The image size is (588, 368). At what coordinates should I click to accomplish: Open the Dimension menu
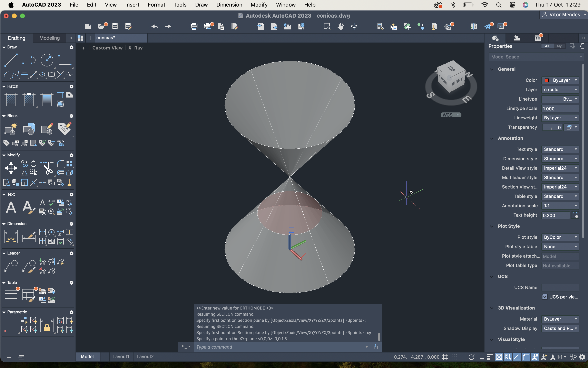pos(229,5)
